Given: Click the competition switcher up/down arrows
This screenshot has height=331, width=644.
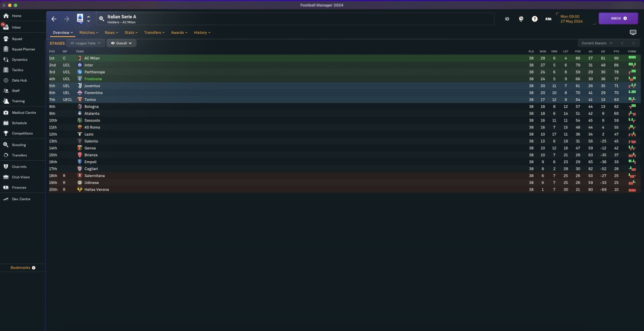Looking at the screenshot, I should pos(89,19).
